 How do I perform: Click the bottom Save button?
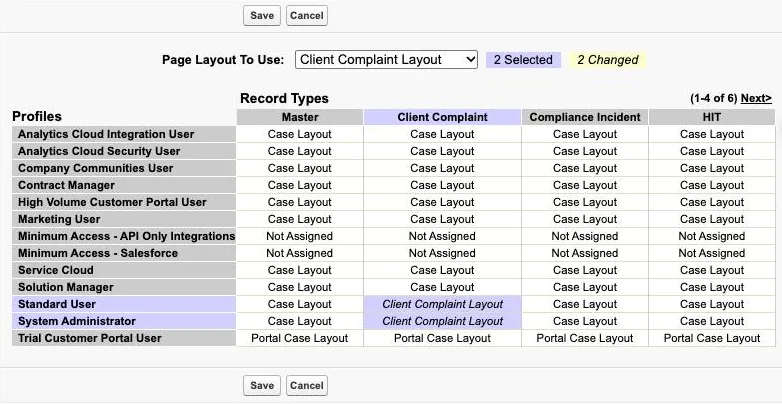pyautogui.click(x=262, y=386)
